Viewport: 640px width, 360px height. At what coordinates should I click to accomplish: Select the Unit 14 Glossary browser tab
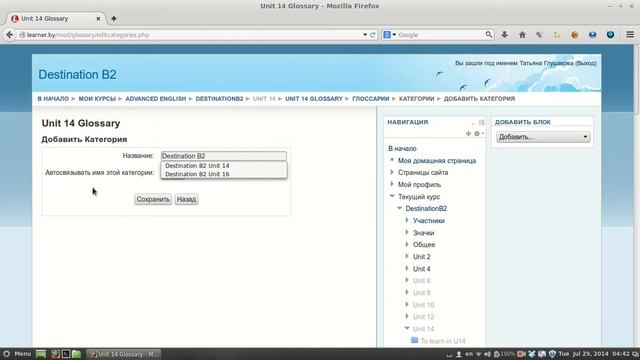pyautogui.click(x=56, y=18)
